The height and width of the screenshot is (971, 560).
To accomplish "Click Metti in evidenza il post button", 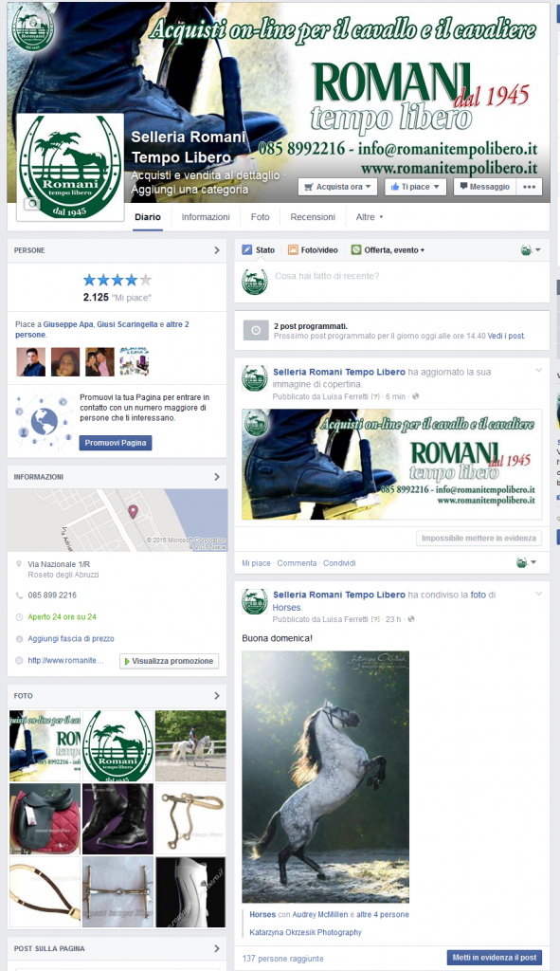I will 495,958.
